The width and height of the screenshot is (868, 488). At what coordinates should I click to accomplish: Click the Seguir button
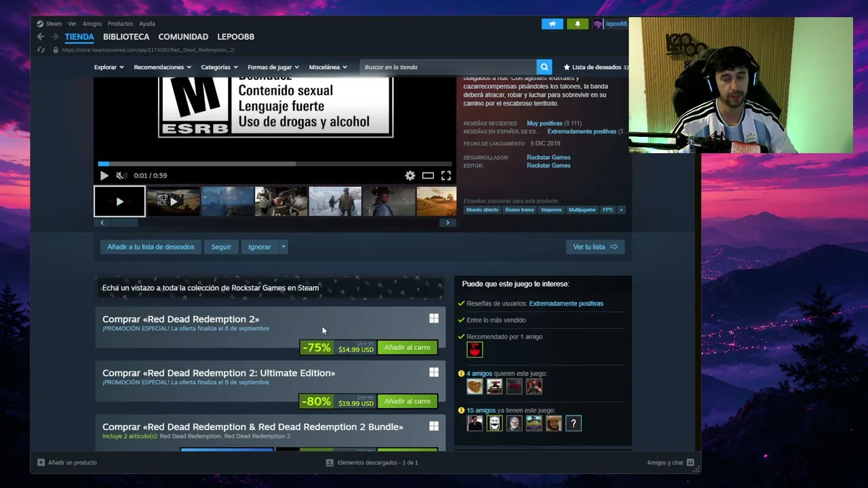point(221,247)
